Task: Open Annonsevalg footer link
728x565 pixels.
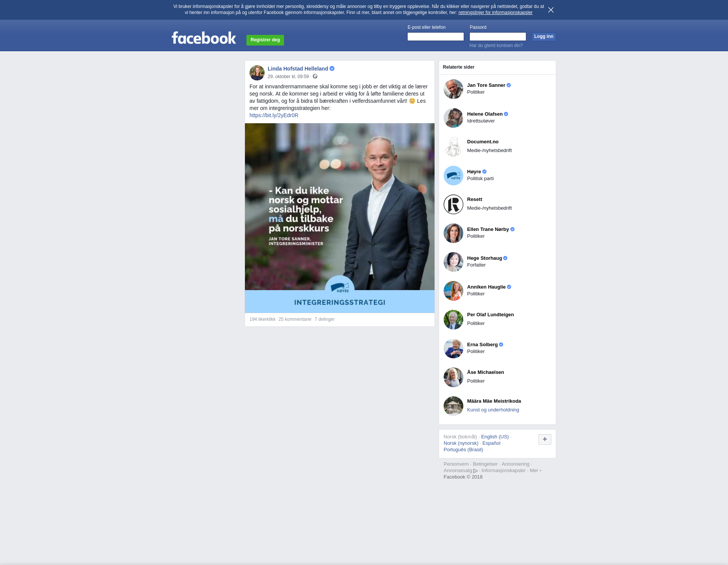Action: point(460,471)
